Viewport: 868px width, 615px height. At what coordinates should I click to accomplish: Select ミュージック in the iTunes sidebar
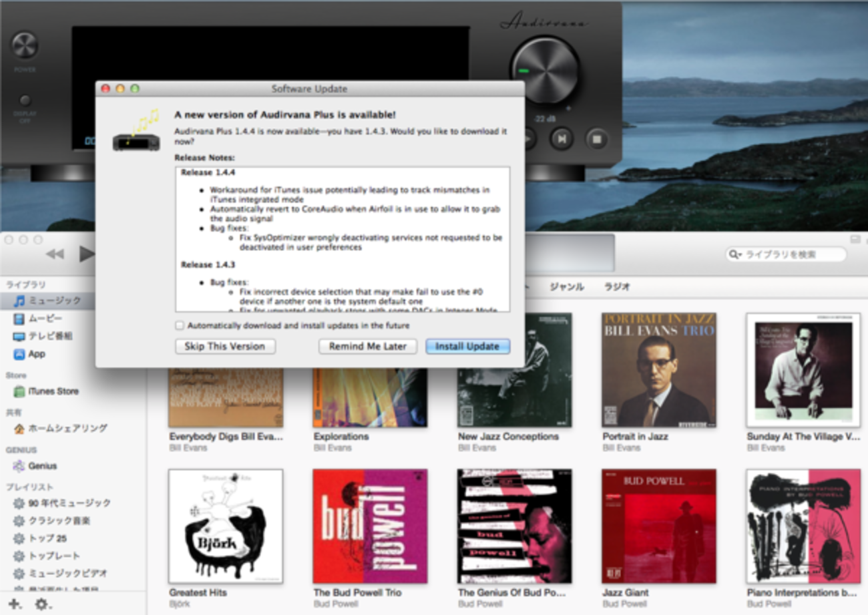pos(47,301)
